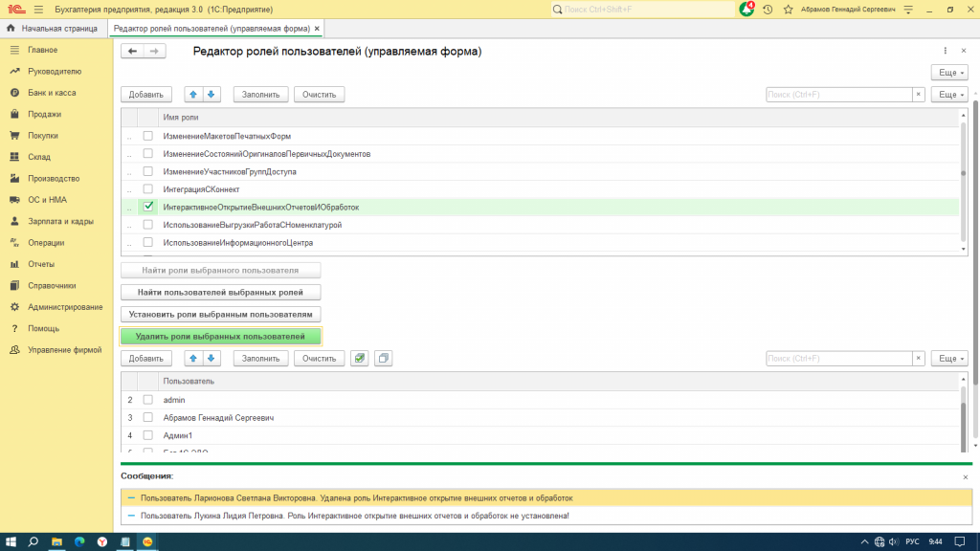Screen dimensions: 980x551
Task: Clear the roles search field
Action: tap(918, 95)
